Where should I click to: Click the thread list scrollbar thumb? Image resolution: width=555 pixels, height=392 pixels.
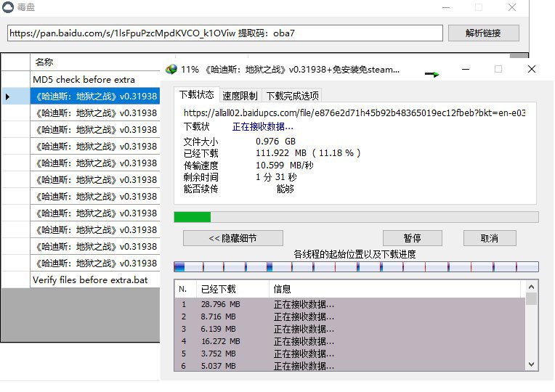[531, 298]
